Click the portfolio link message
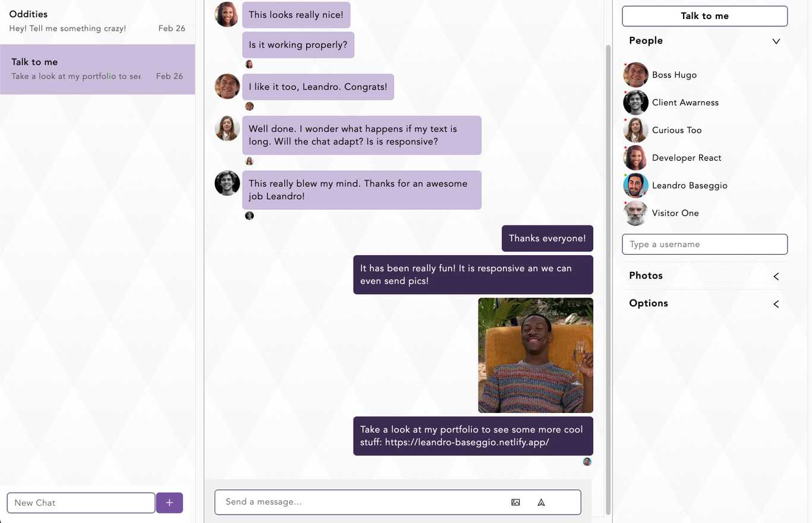The height and width of the screenshot is (523, 812). click(x=473, y=436)
